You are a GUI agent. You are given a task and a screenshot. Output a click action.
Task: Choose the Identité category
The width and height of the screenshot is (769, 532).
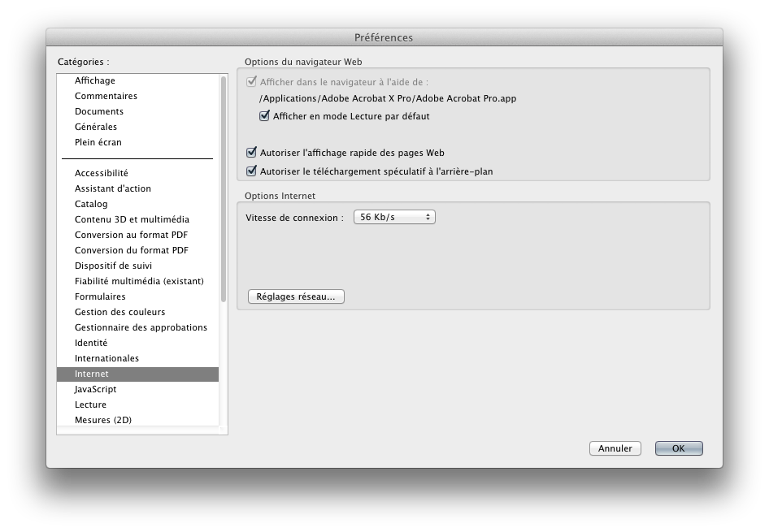point(137,343)
